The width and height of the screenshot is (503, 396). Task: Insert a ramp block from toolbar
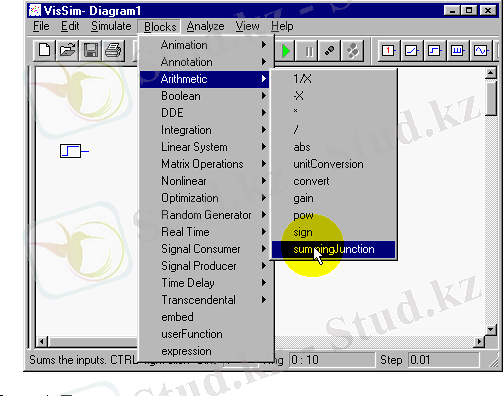pos(412,51)
